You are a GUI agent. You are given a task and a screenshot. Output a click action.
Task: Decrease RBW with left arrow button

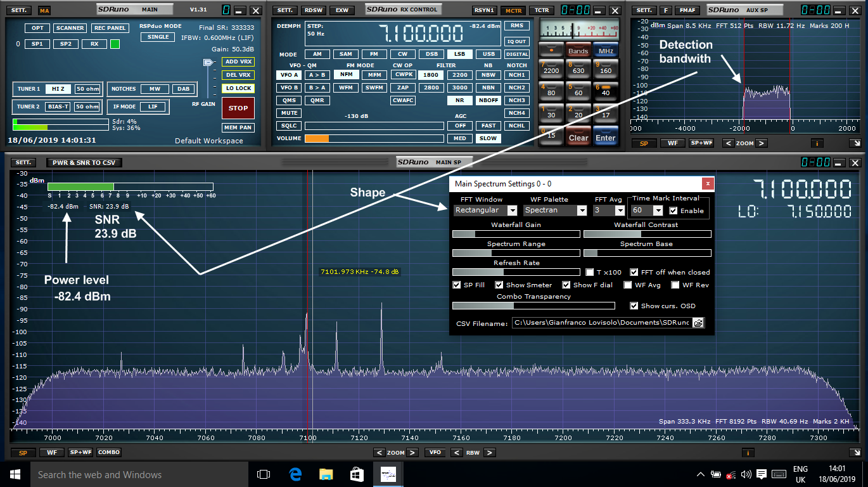[456, 453]
